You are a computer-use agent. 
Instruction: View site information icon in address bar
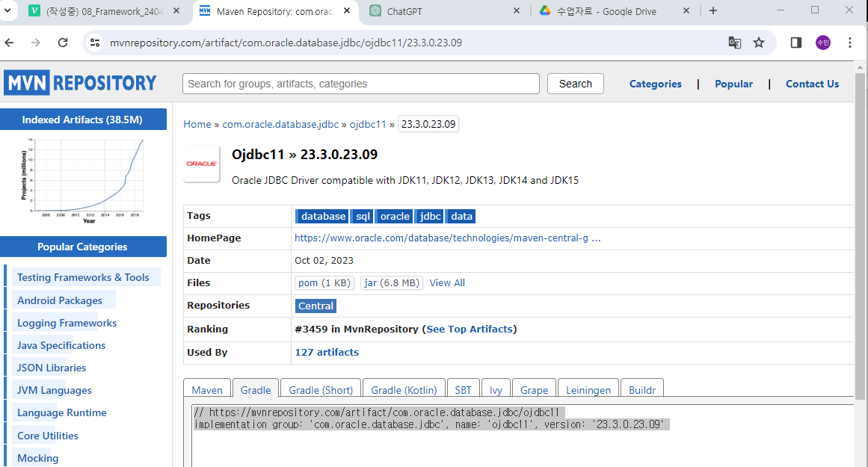(x=95, y=43)
